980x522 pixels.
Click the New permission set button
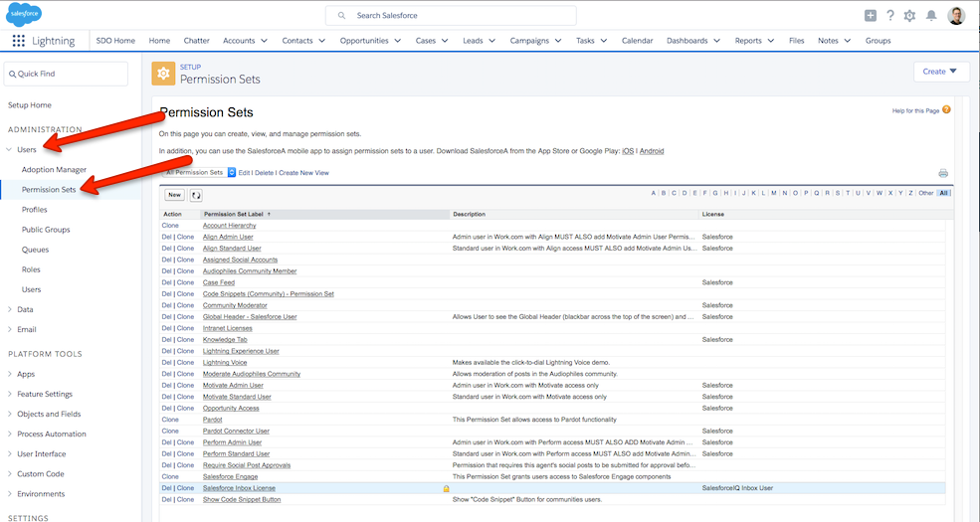[x=174, y=195]
